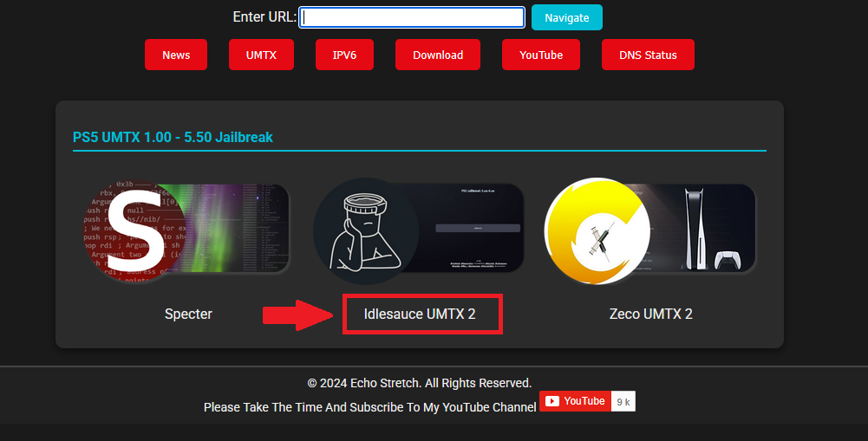Screen dimensions: 868x441
Task: Click the Specter S logo icon
Action: 136,231
